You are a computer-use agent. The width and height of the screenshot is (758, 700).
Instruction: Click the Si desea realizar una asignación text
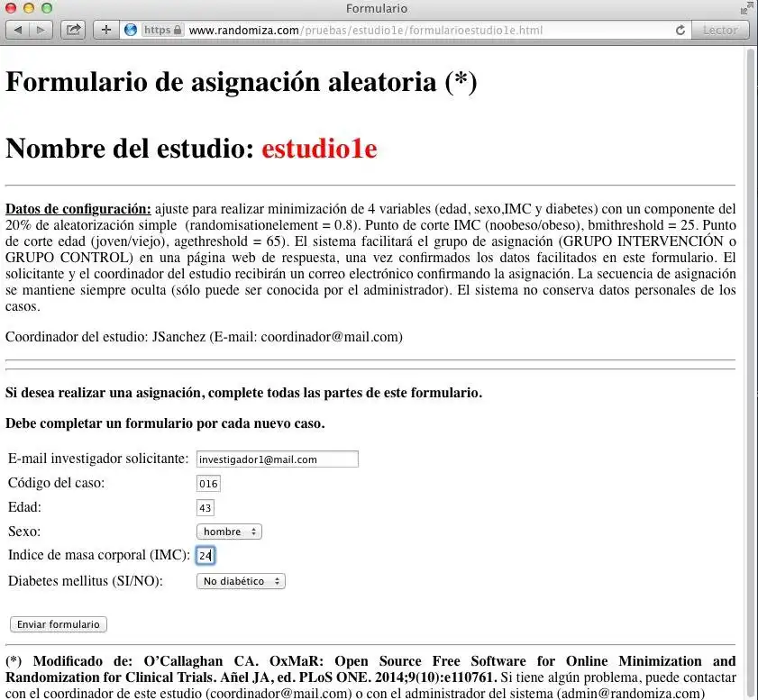(x=243, y=393)
